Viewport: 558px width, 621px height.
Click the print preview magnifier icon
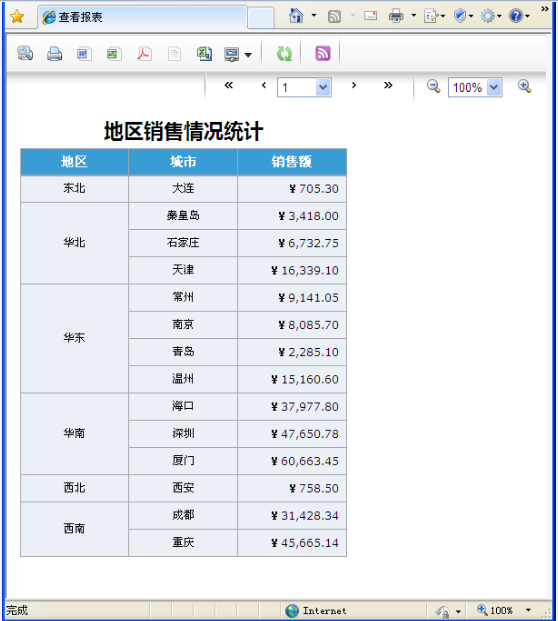pyautogui.click(x=25, y=53)
